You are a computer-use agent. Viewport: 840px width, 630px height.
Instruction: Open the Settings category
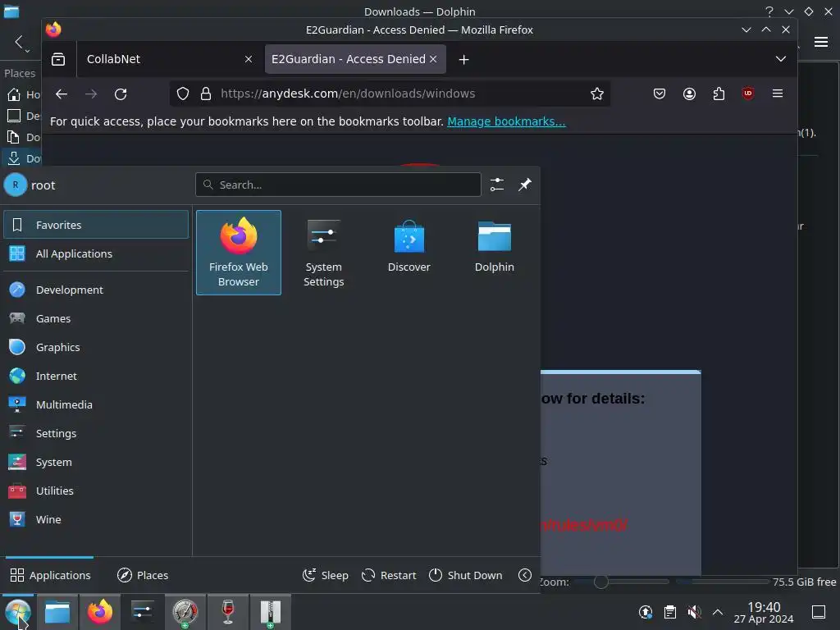point(96,433)
